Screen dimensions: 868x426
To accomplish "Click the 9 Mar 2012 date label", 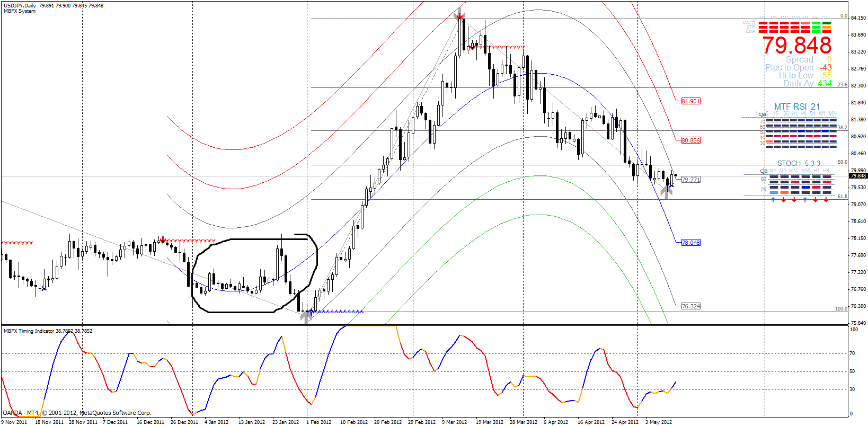I will pyautogui.click(x=454, y=422).
